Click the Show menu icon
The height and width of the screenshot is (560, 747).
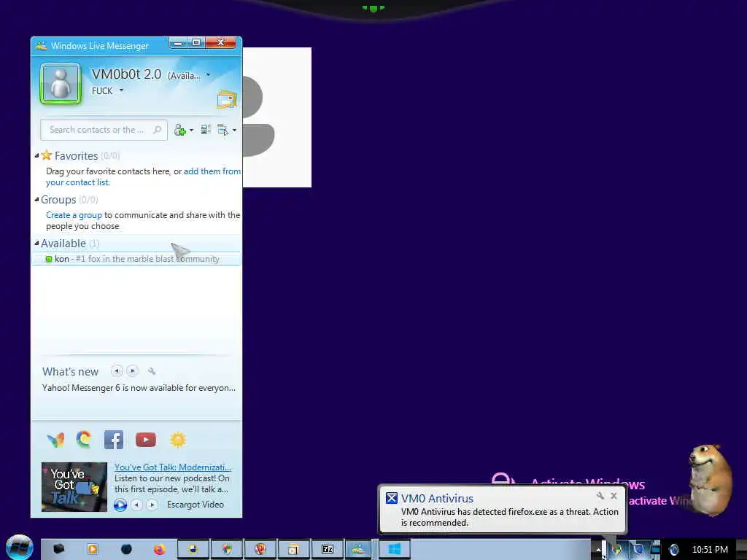pyautogui.click(x=222, y=130)
